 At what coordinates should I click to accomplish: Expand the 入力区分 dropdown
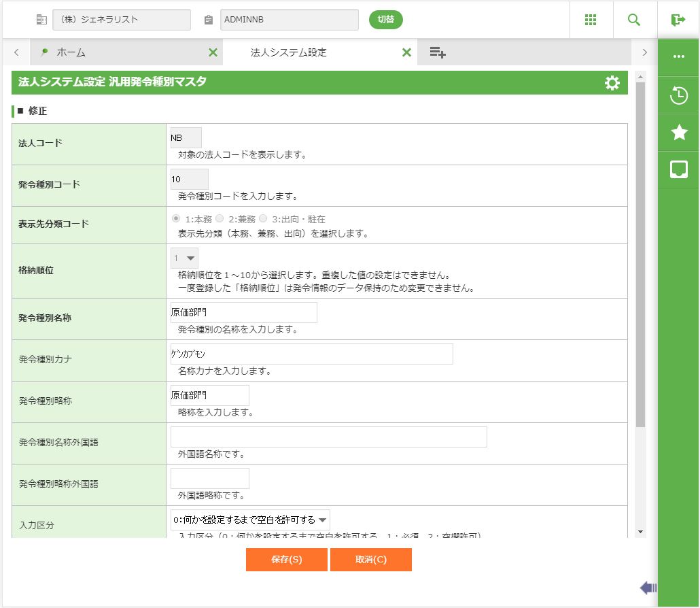[250, 520]
